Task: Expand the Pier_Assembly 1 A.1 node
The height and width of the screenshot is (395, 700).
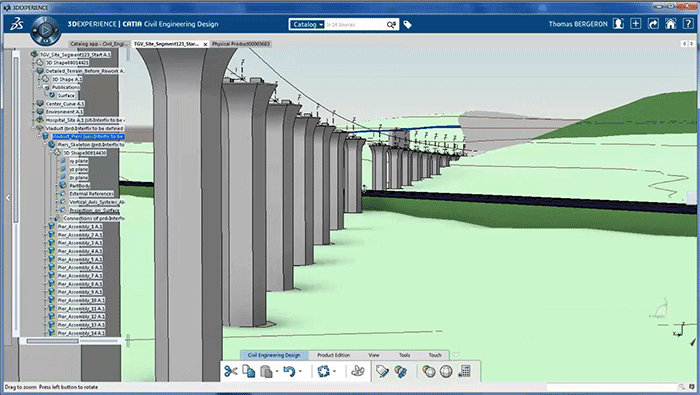Action: coord(45,227)
